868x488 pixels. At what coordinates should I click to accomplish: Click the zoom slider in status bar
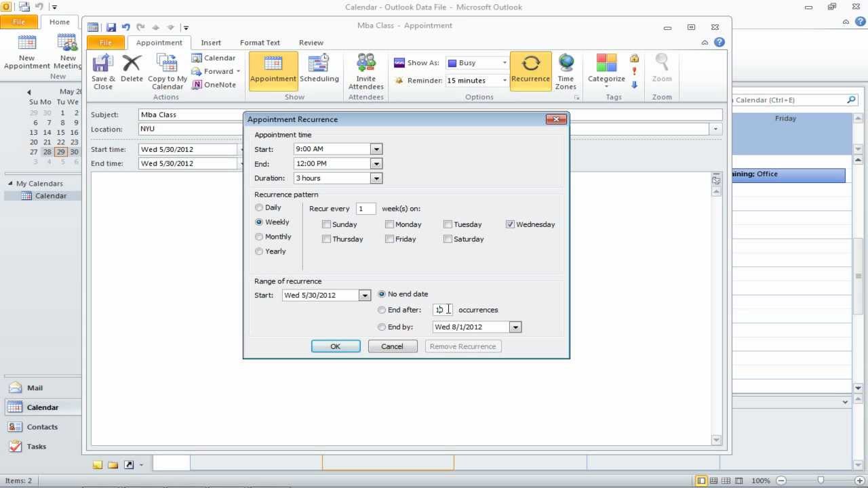coord(821,481)
